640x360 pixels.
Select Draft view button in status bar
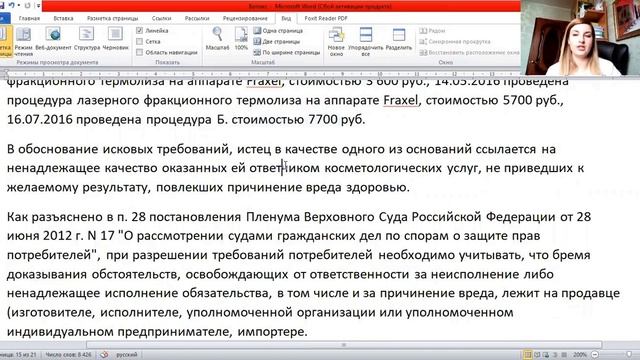[x=564, y=355]
